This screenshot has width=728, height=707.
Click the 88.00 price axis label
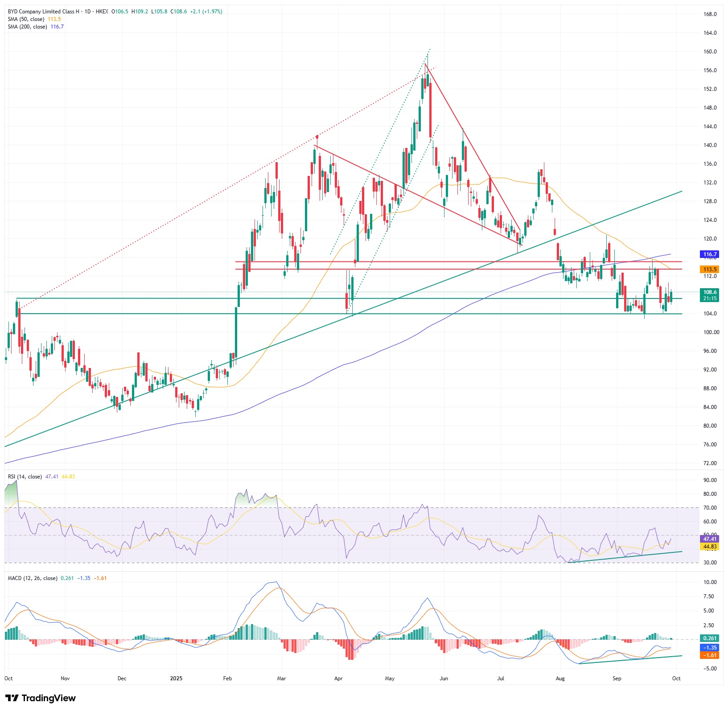pos(710,388)
